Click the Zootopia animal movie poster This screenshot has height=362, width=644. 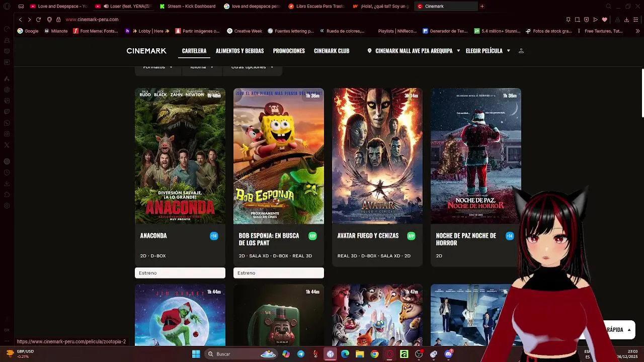point(377,315)
